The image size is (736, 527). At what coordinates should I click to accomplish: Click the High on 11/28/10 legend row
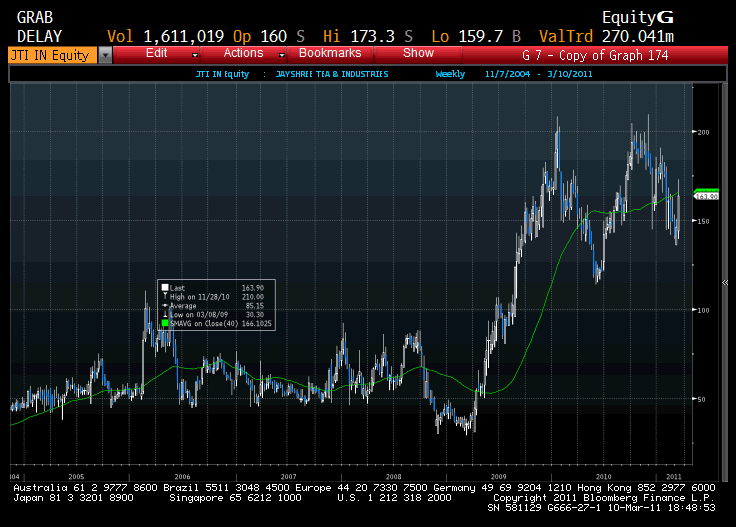[216, 297]
